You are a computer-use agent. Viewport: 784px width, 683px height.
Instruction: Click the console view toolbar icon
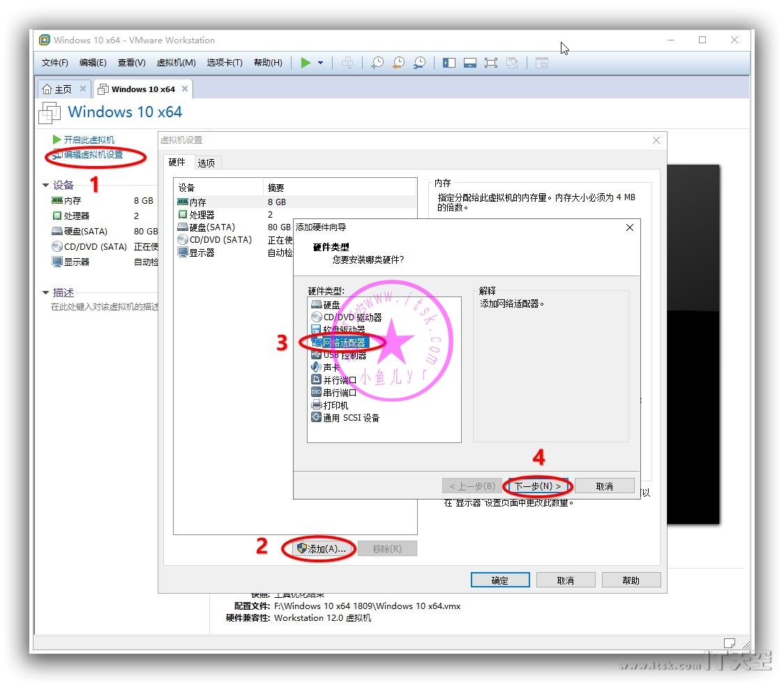click(542, 63)
